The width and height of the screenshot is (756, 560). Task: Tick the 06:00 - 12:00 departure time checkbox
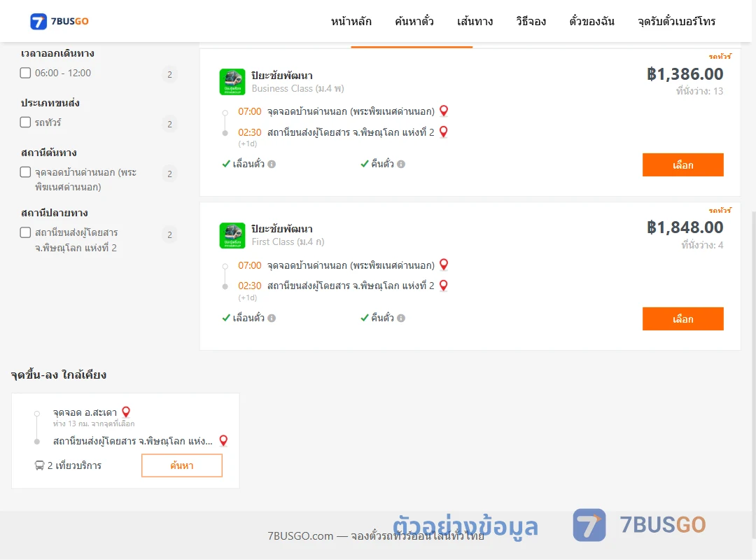coord(26,73)
